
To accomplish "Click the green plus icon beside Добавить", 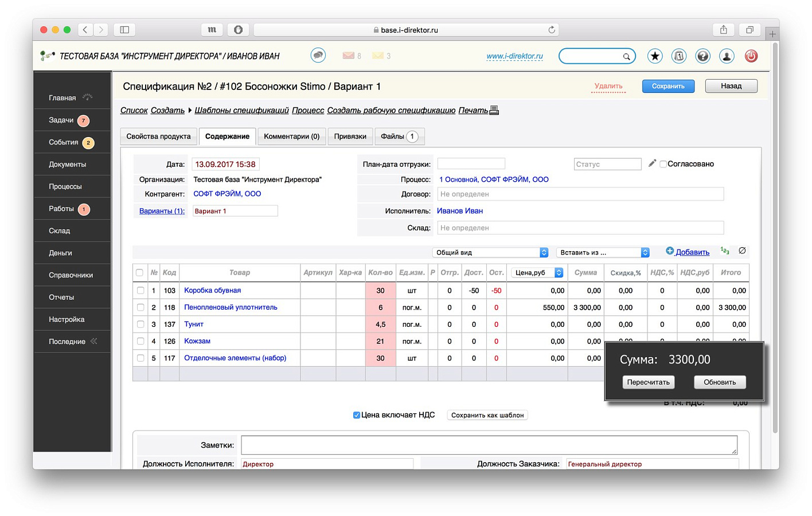I will [669, 251].
